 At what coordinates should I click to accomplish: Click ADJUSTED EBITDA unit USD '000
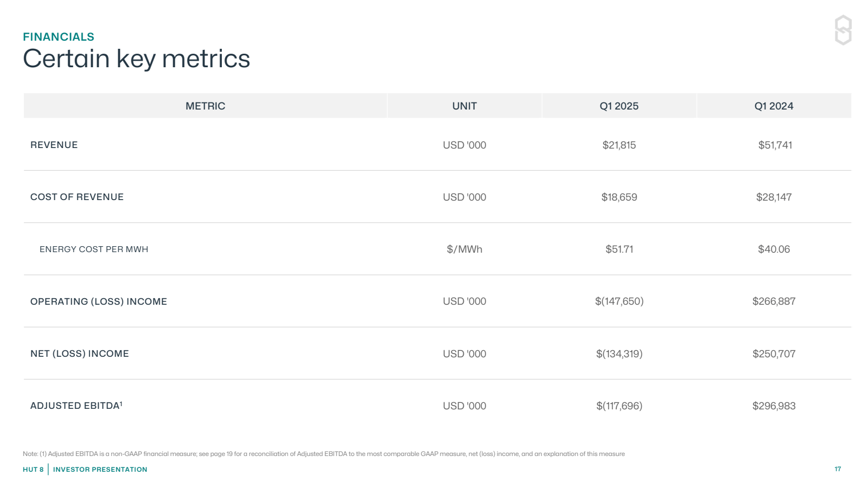[464, 406]
